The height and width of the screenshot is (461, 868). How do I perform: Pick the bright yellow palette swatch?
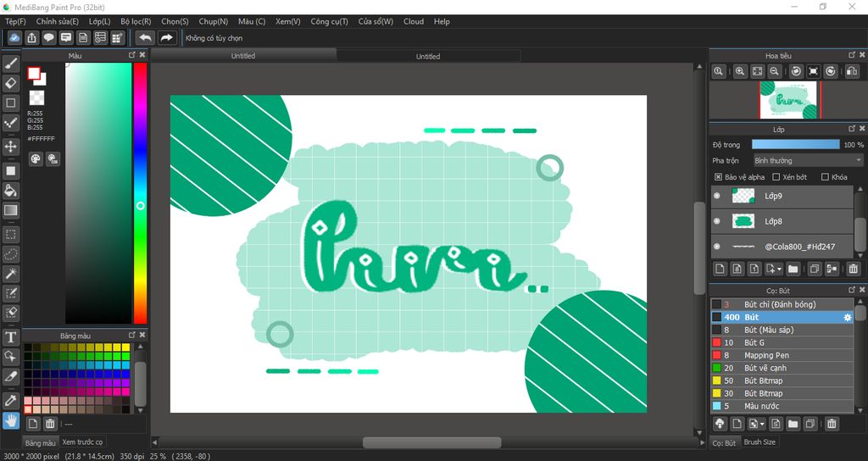[126, 347]
